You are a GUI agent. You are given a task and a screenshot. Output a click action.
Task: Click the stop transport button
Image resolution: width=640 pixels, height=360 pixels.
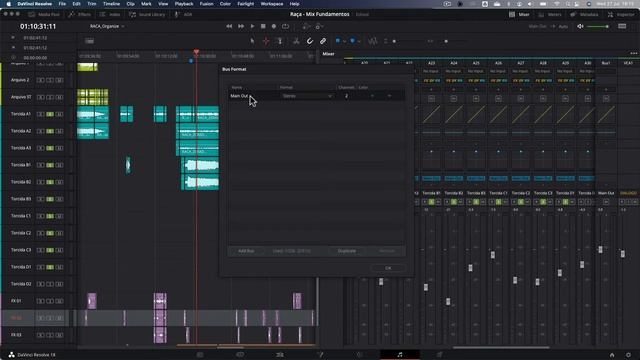263,26
